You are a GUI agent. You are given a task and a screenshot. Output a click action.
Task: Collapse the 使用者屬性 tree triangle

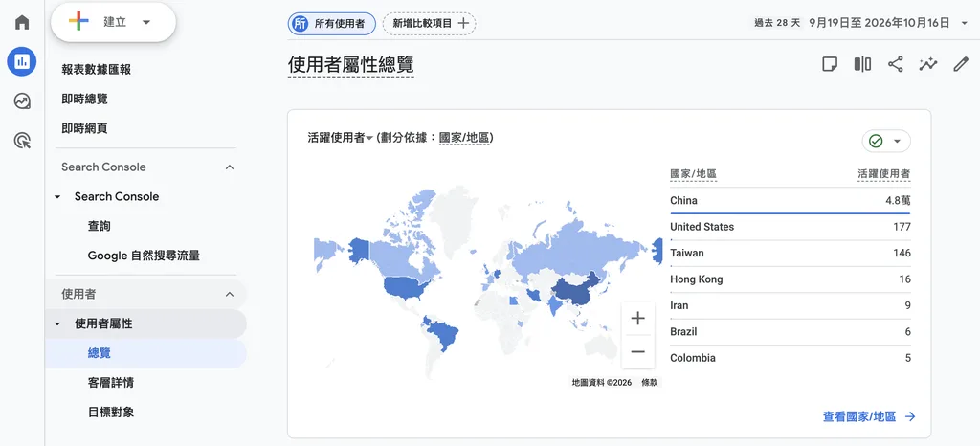[x=57, y=324]
